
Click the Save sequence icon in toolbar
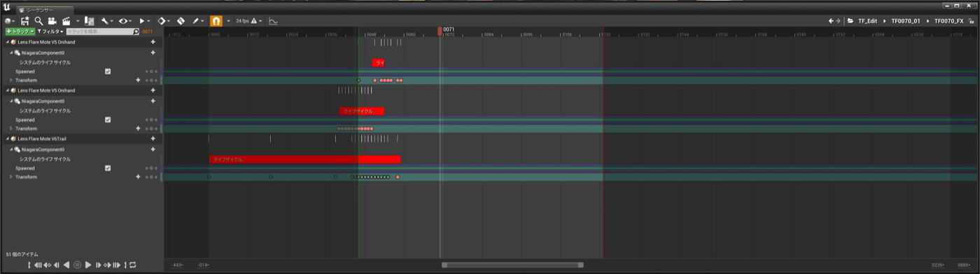(24, 21)
